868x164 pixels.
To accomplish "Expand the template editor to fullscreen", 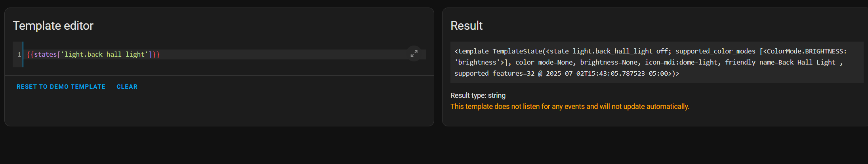I will point(414,53).
